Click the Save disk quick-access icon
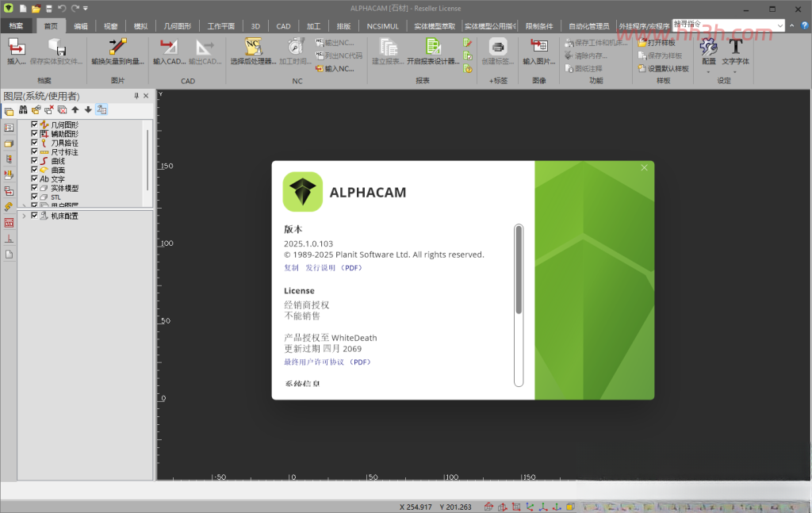 [48, 8]
